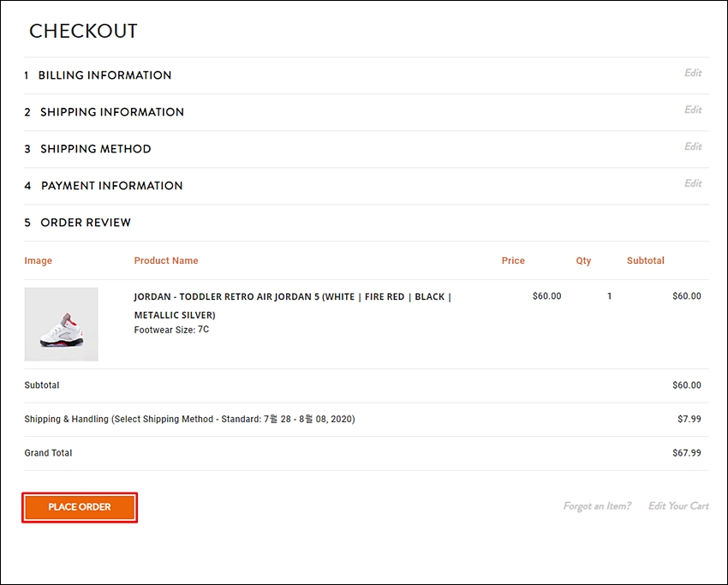Edit the Shipping Method step
The width and height of the screenshot is (728, 585).
[x=693, y=146]
